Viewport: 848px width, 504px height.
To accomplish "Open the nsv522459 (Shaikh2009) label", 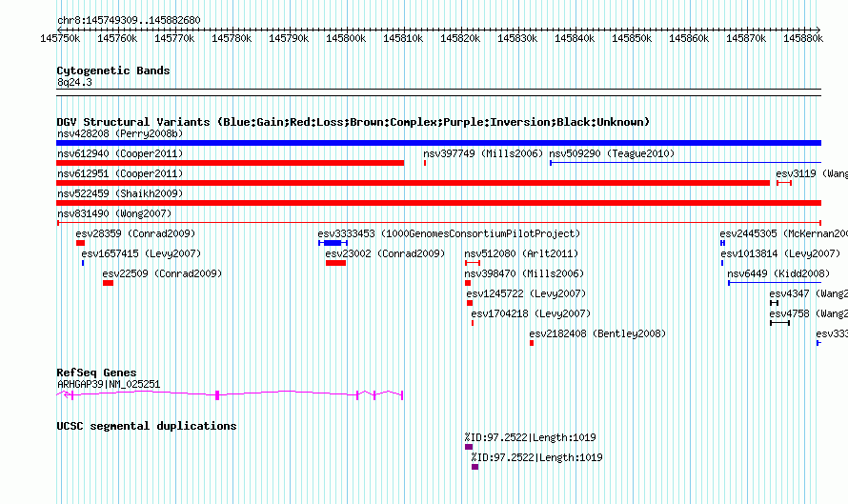I will 120,193.
